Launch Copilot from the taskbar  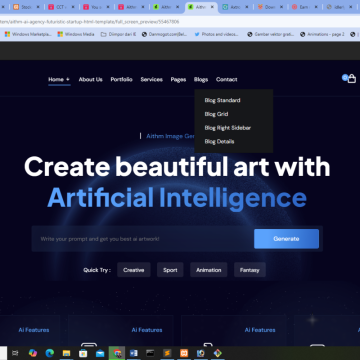coord(33,353)
